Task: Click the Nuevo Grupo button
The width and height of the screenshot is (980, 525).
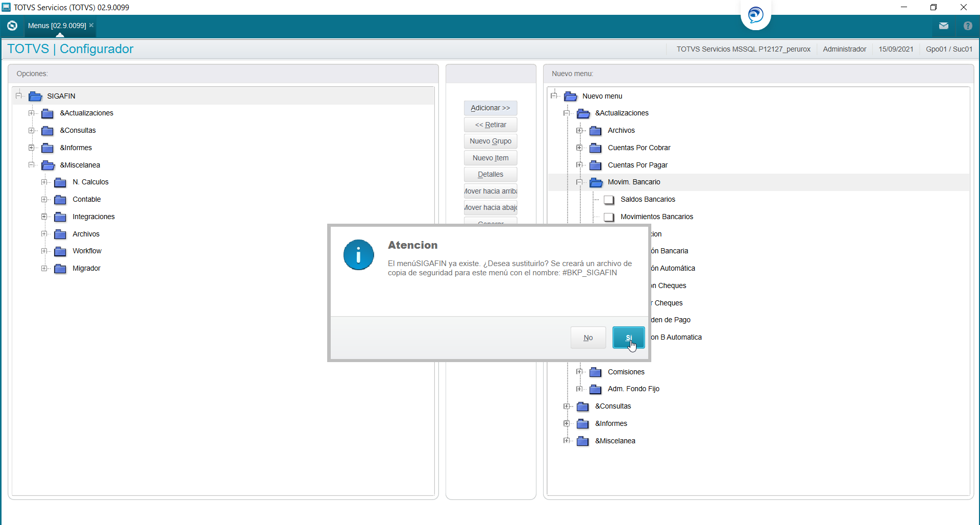Action: tap(491, 141)
